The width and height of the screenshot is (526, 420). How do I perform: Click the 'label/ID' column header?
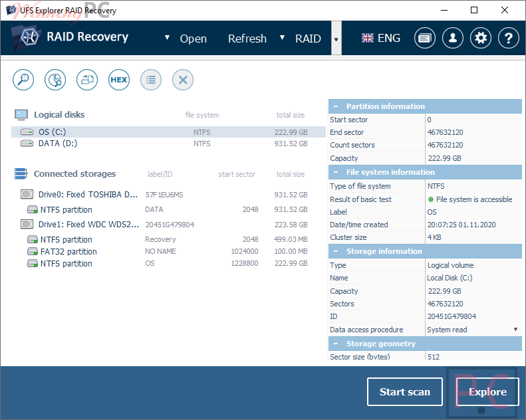tap(160, 174)
